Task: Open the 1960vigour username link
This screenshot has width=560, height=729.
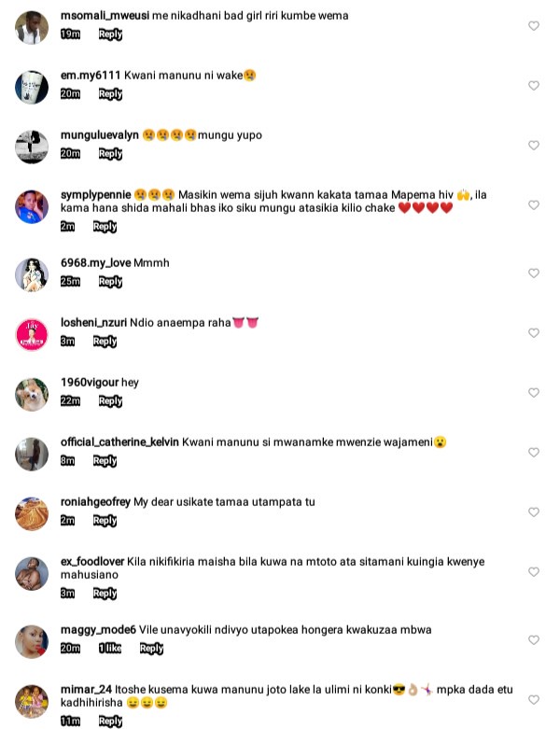Action: [90, 382]
